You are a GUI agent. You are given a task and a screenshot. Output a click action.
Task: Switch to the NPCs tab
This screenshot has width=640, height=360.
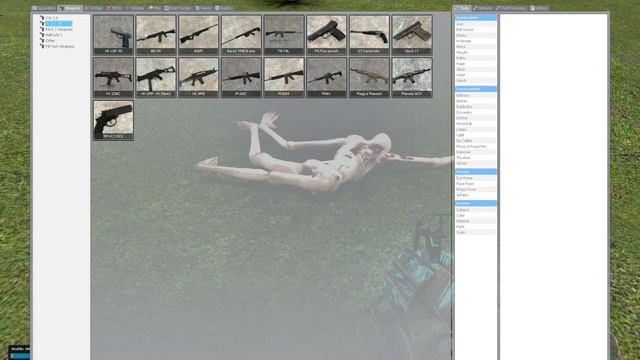click(x=114, y=8)
